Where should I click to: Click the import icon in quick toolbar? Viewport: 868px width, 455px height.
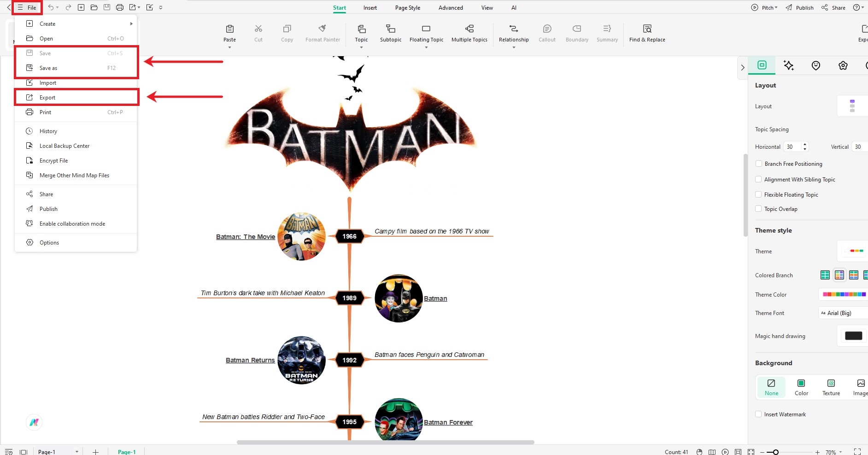click(x=149, y=7)
